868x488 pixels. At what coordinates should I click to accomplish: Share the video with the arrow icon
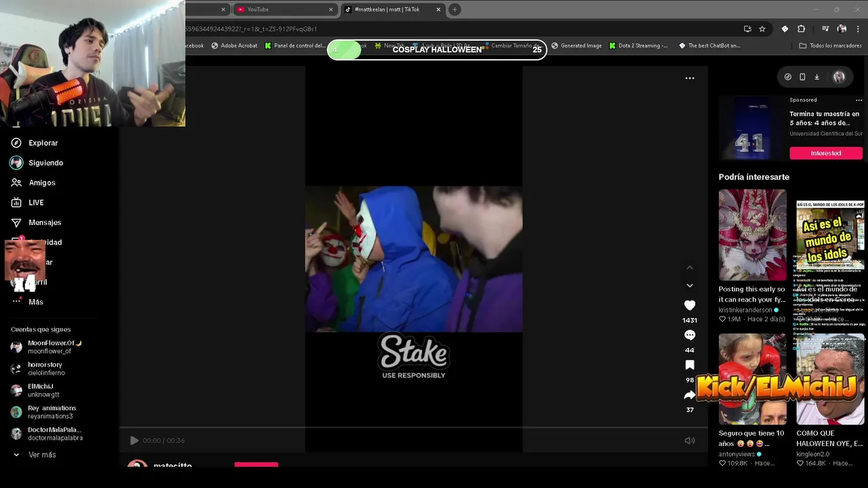690,395
